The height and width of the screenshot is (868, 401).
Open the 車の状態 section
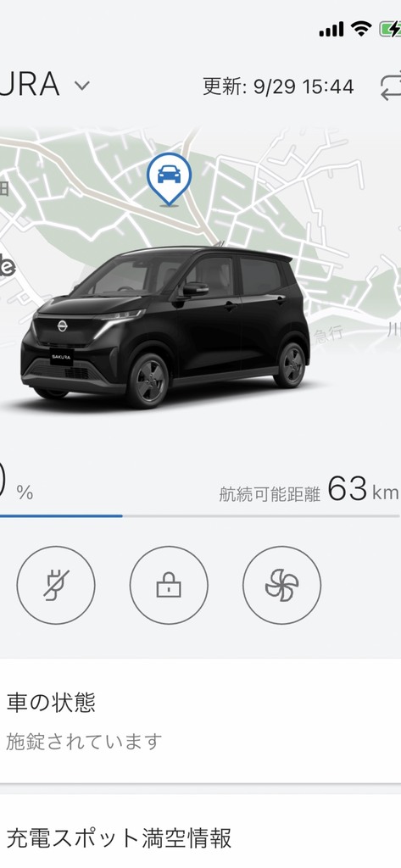[x=200, y=721]
